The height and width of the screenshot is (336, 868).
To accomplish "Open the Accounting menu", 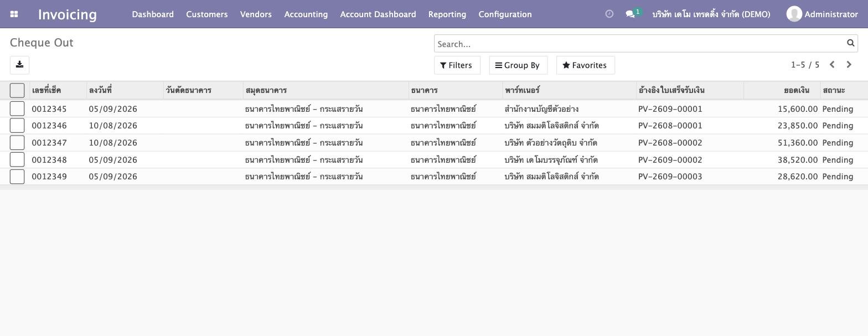I will click(x=306, y=14).
